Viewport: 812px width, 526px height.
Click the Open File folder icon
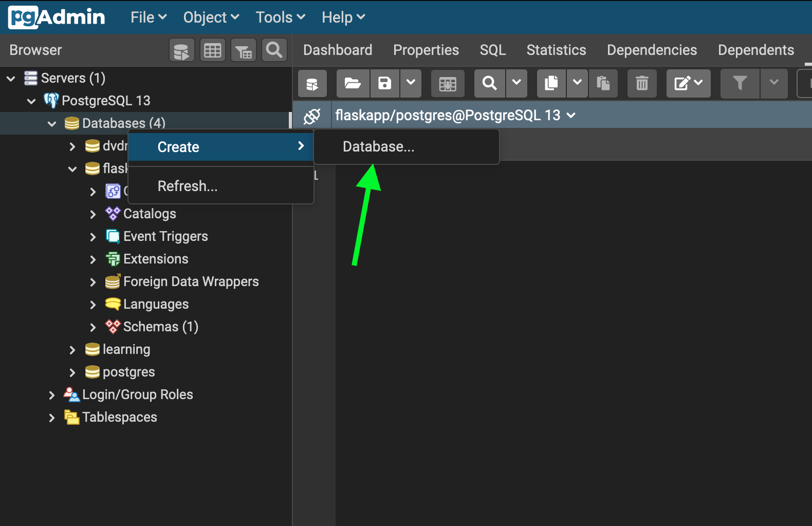point(353,83)
